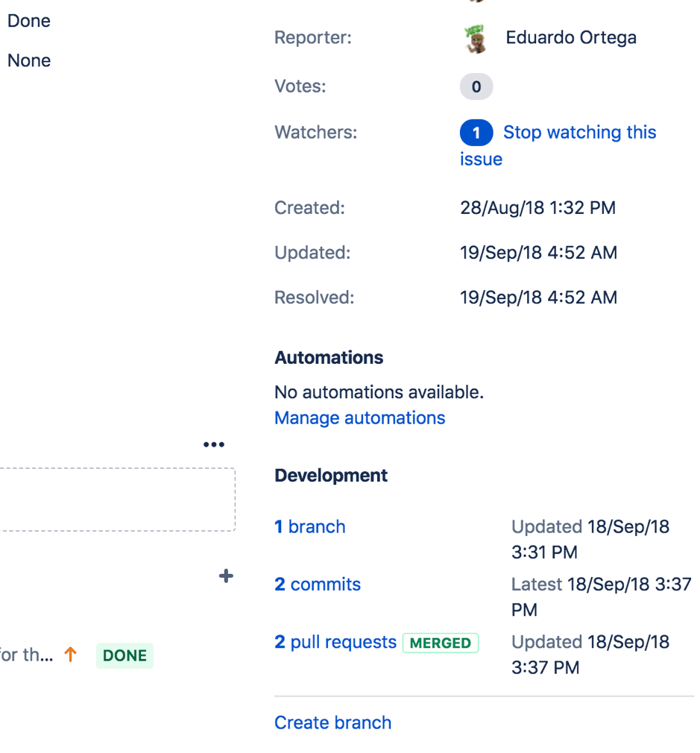Click the DONE status badge

(x=124, y=656)
